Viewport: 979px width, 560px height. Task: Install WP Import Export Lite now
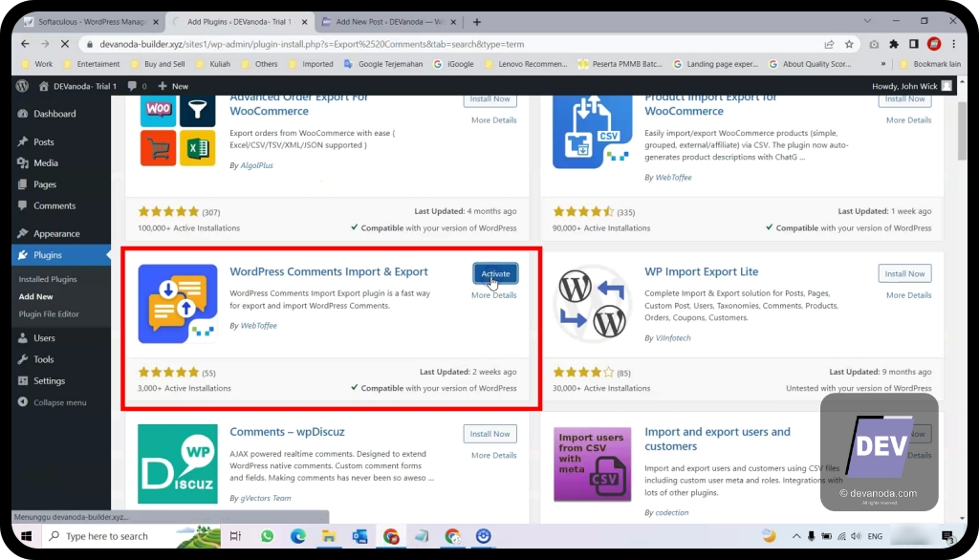[x=904, y=273]
